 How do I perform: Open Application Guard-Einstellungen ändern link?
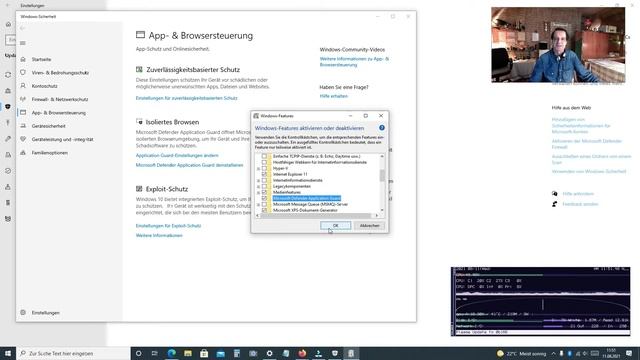tap(177, 156)
